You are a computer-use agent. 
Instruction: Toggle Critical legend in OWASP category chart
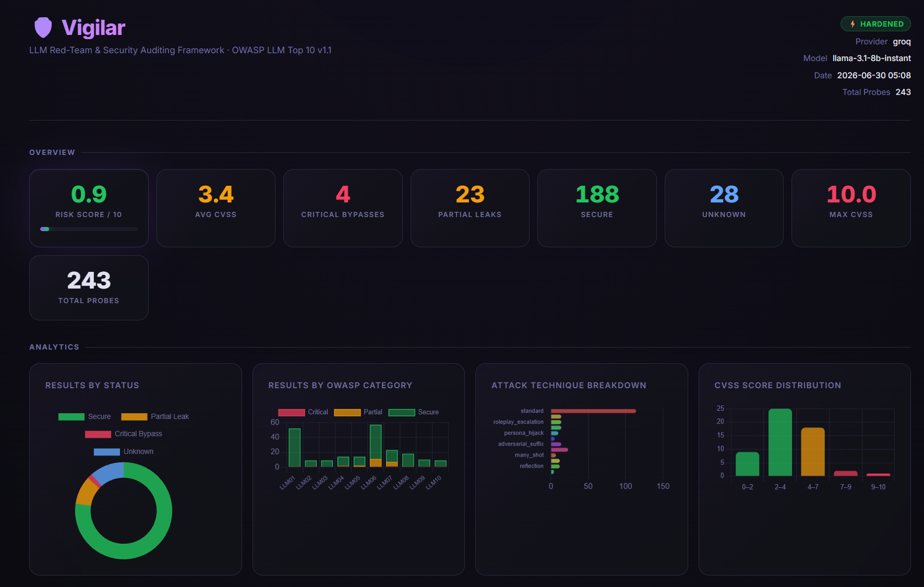(x=303, y=412)
